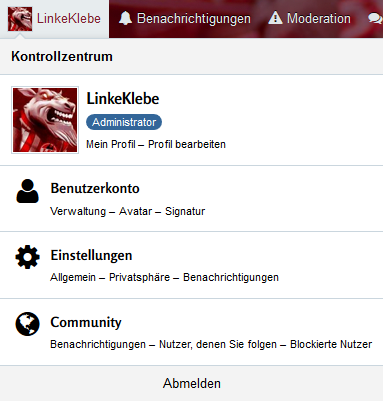Click the Einstellungen gear icon
The height and width of the screenshot is (401, 383).
pos(27,257)
